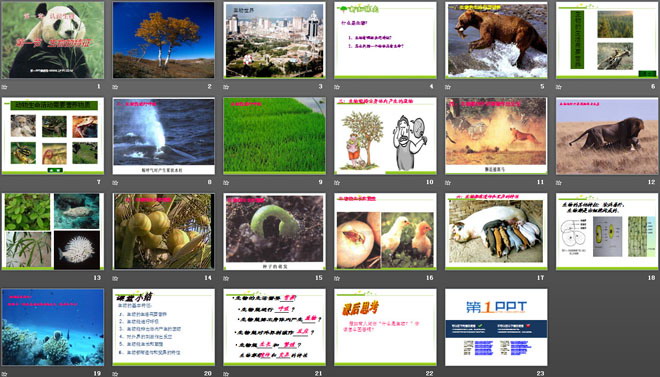
Task: Select slide 17 sow nursing piglets thumbnail
Action: click(496, 231)
